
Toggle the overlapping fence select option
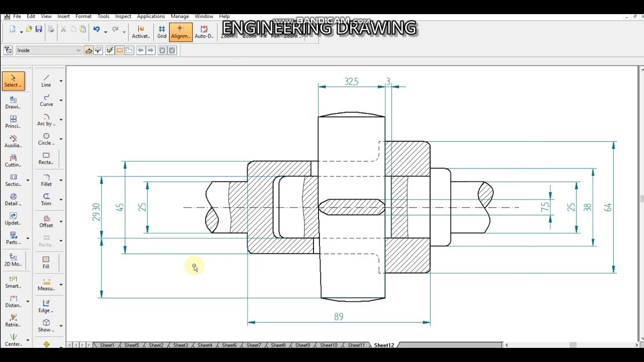(x=129, y=50)
